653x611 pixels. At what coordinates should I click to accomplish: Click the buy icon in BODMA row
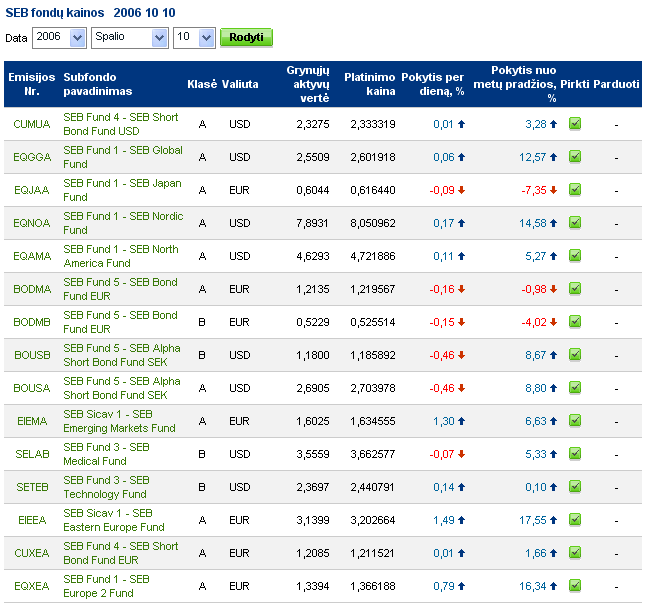pyautogui.click(x=575, y=288)
